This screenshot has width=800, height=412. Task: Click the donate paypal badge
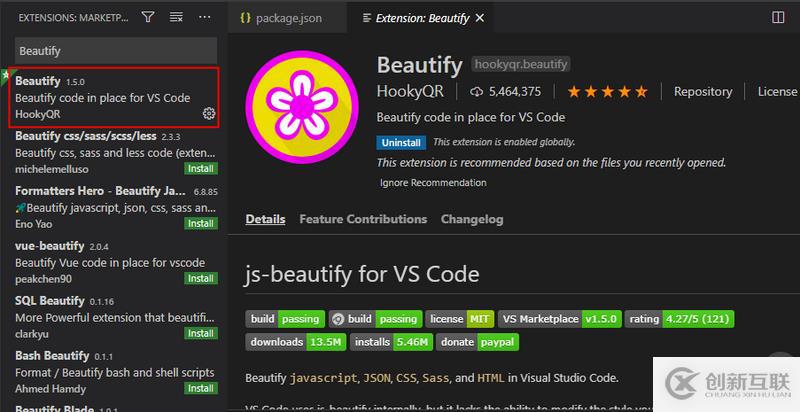478,342
